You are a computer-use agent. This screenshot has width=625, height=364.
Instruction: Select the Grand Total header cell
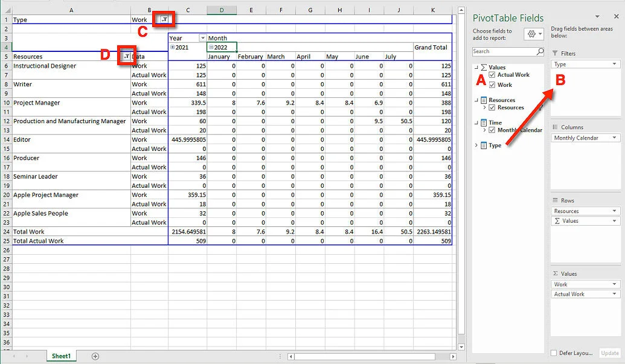[433, 48]
